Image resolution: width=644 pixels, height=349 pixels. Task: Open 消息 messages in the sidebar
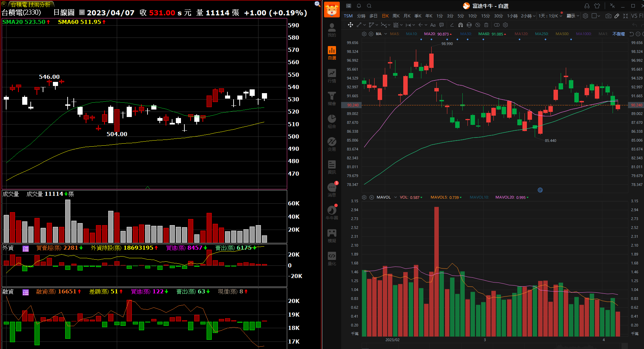[332, 190]
